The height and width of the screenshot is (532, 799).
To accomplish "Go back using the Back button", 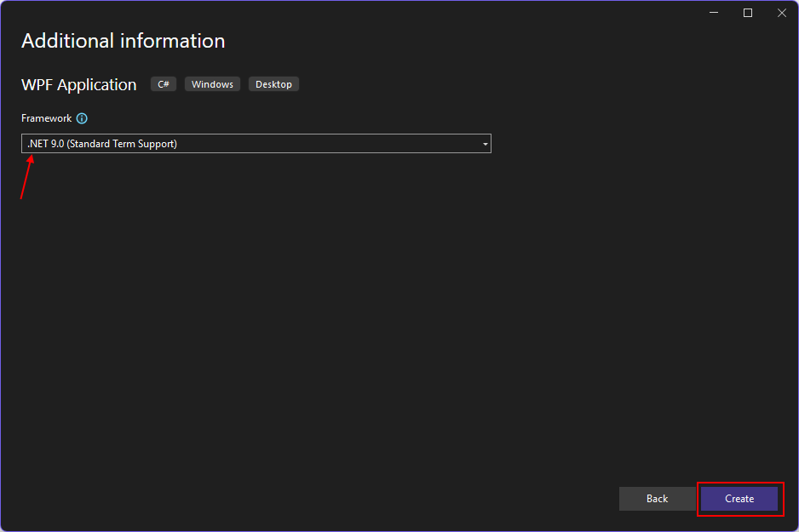I will click(x=657, y=499).
